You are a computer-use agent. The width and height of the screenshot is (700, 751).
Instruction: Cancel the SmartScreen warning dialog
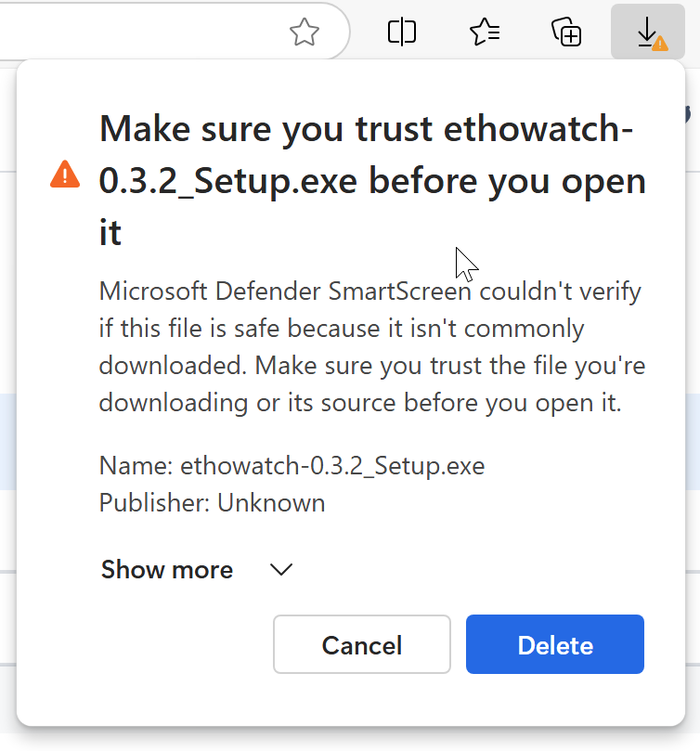point(361,644)
